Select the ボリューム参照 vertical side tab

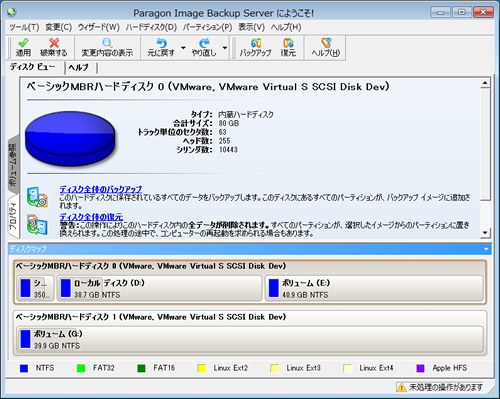point(13,164)
